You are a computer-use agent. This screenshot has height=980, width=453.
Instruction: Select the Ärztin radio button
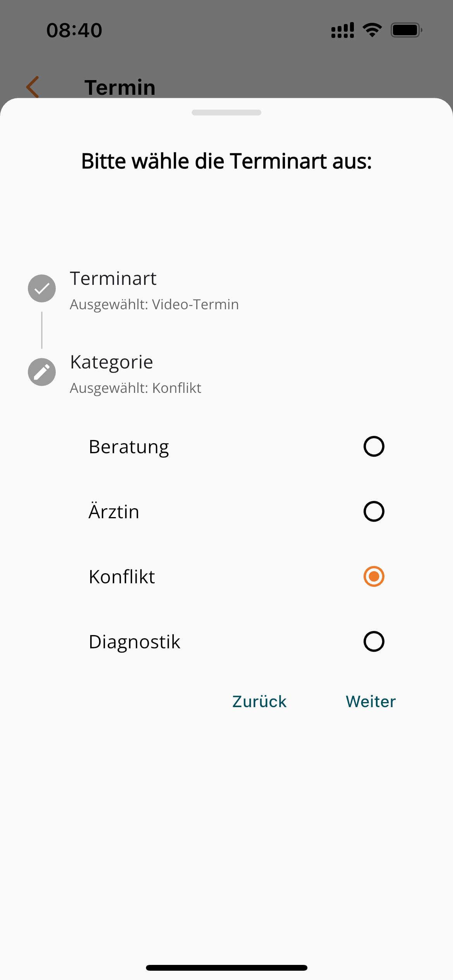[374, 511]
